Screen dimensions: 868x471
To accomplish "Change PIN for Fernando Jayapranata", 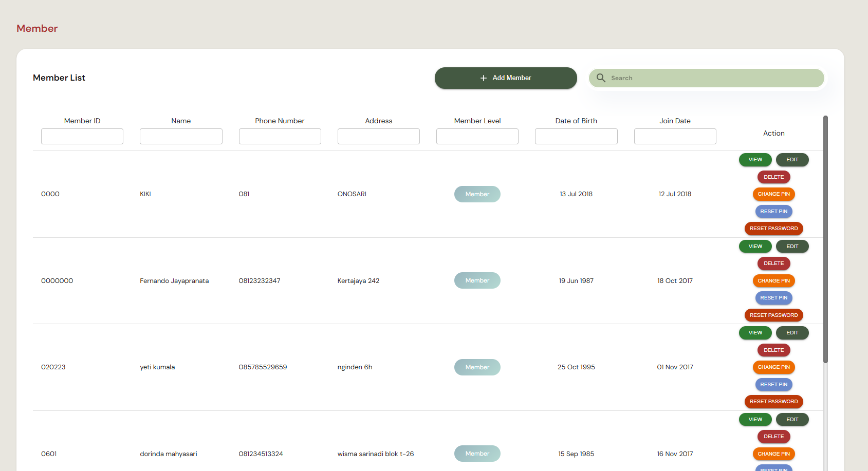I will [x=774, y=281].
